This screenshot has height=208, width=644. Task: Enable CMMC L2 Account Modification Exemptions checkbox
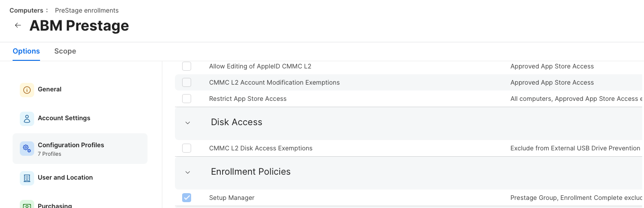pyautogui.click(x=187, y=82)
